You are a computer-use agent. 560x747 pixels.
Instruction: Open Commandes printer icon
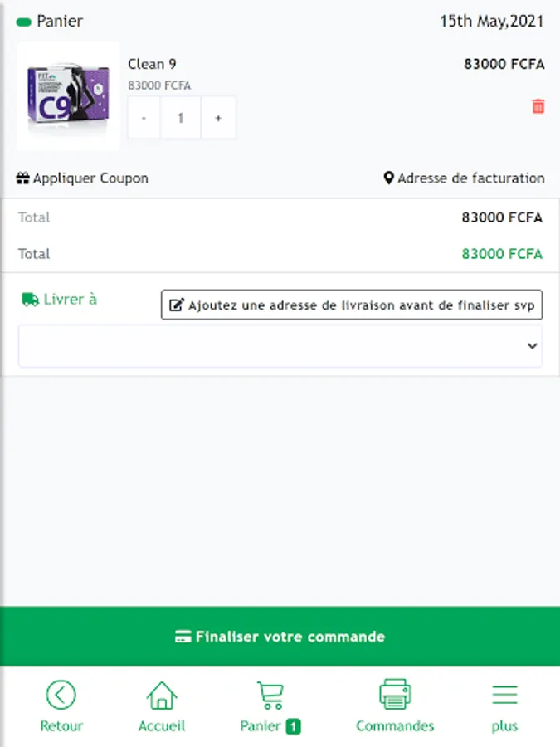tap(395, 694)
